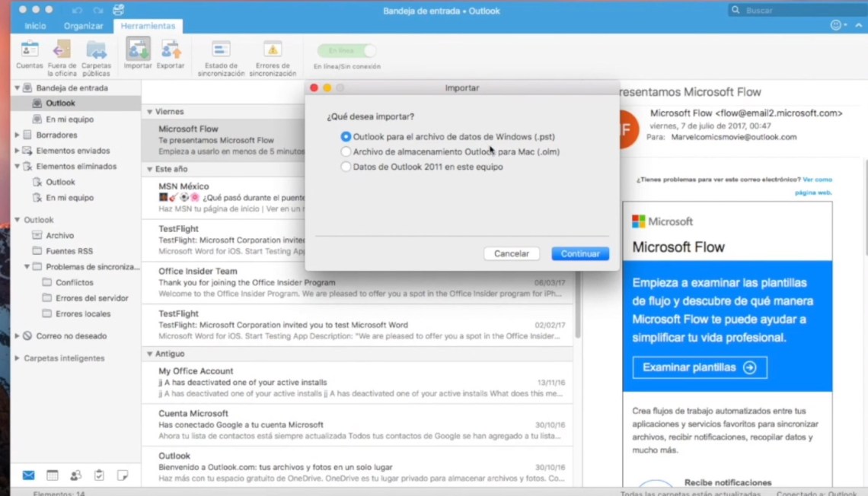Select the Mac .olm archive option

[346, 152]
